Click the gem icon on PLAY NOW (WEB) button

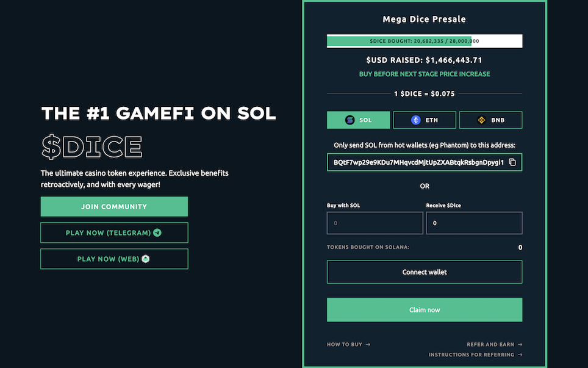click(145, 259)
